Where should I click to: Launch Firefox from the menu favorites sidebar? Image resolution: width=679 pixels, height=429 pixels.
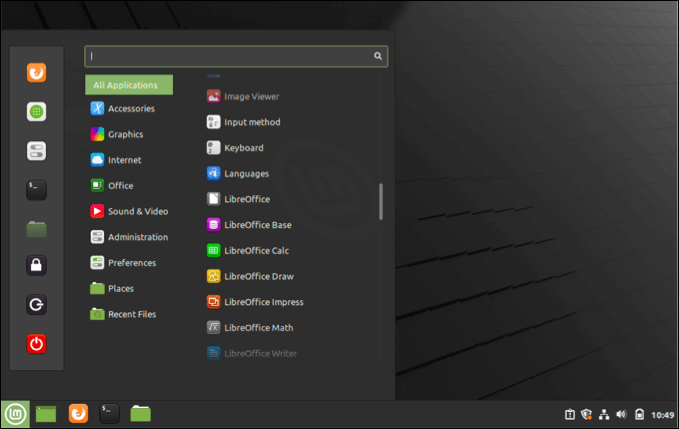[36, 73]
